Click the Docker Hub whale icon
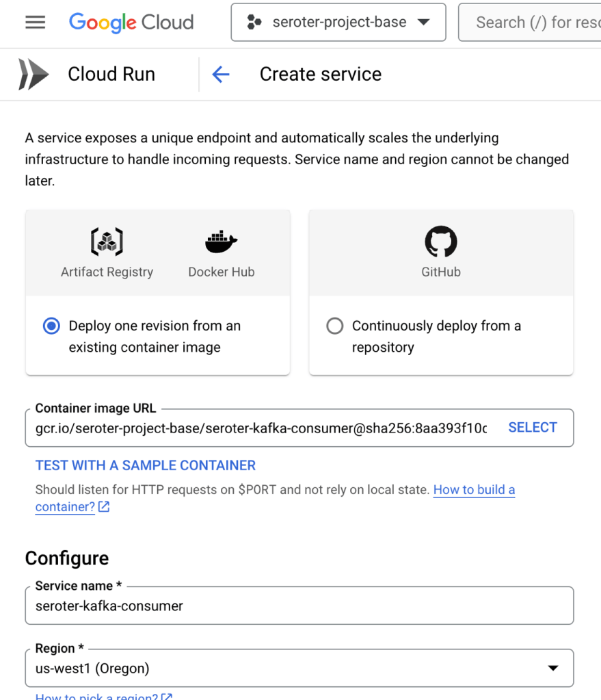Viewport: 601px width, 700px height. (221, 242)
